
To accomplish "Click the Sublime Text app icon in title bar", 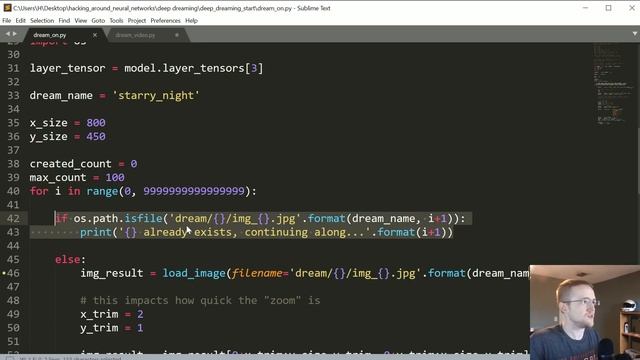I will 7,8.
